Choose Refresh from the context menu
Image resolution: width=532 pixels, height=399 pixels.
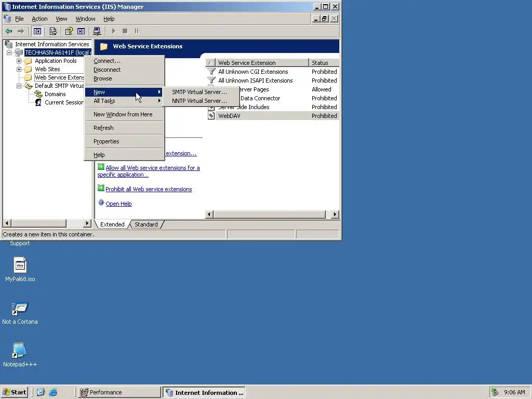click(x=124, y=128)
